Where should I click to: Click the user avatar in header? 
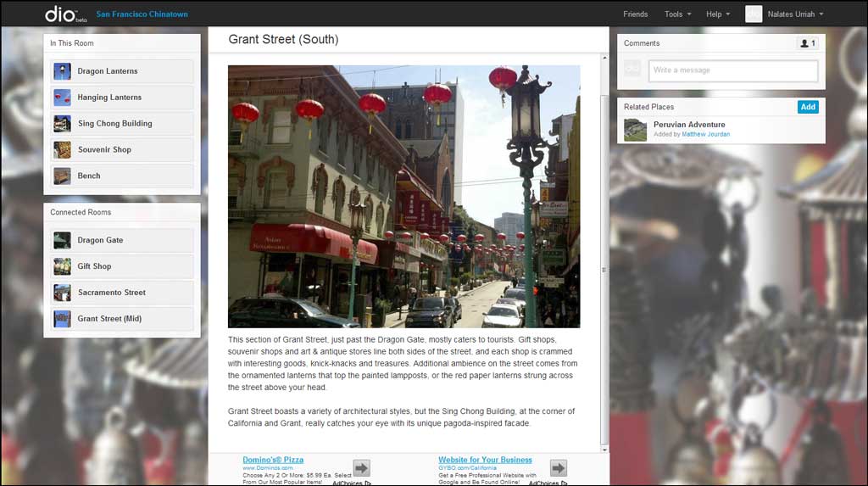(754, 14)
